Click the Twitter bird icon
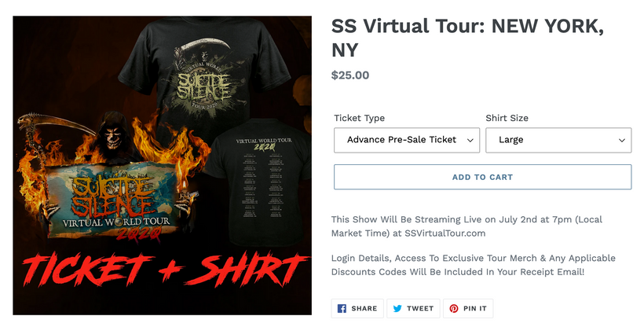644x327 pixels. coord(397,308)
